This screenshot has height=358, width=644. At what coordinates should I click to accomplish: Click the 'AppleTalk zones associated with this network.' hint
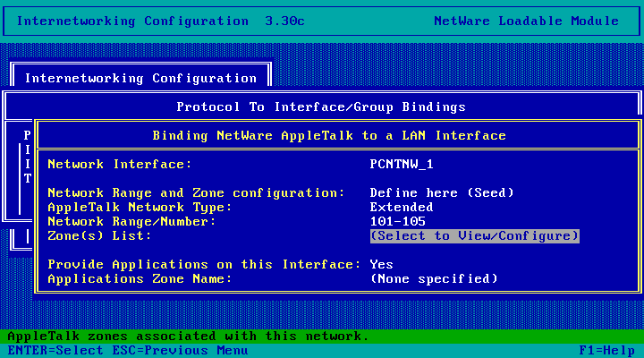pos(188,337)
